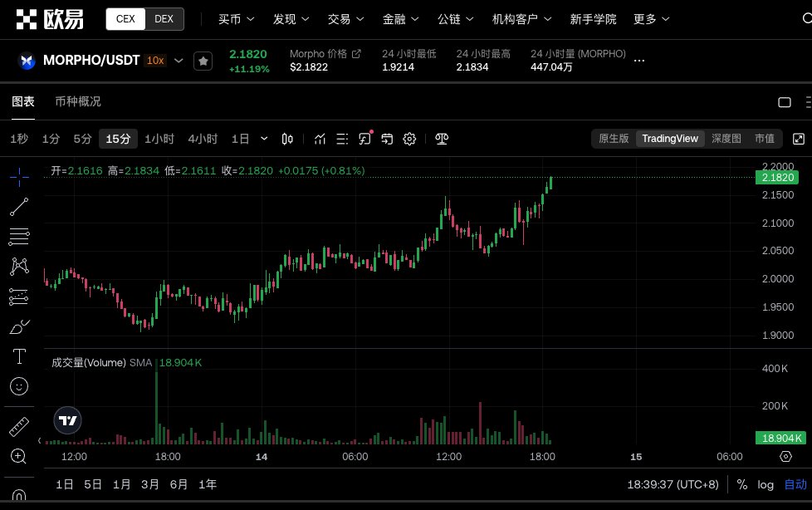Open candlestick chart style selector
Image resolution: width=812 pixels, height=510 pixels.
287,139
